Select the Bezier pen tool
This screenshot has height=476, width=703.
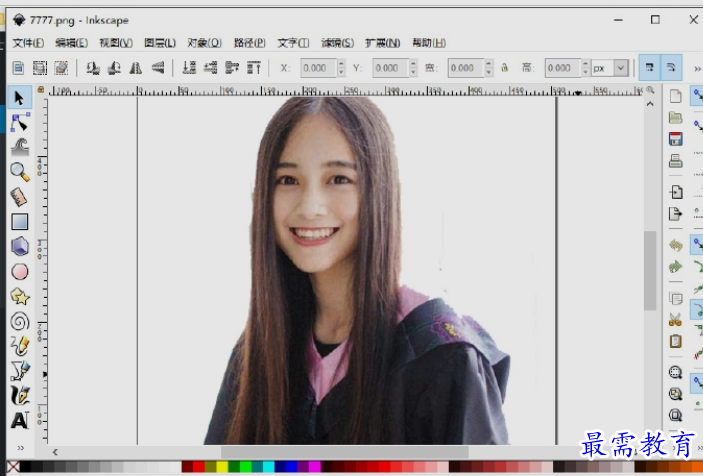(x=20, y=371)
